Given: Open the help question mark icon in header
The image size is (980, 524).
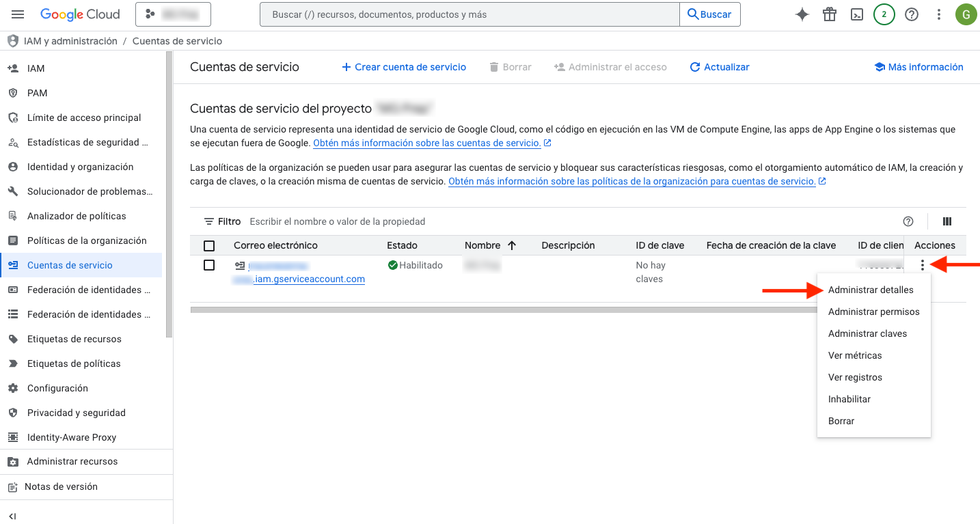Looking at the screenshot, I should (x=912, y=14).
